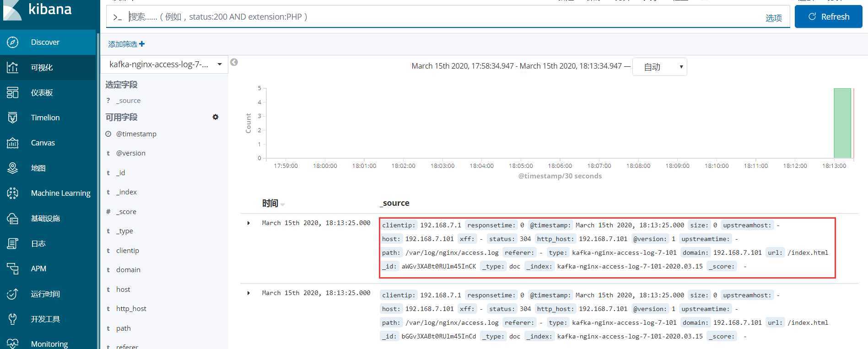Click the @timestamp clock type icon

click(x=108, y=134)
